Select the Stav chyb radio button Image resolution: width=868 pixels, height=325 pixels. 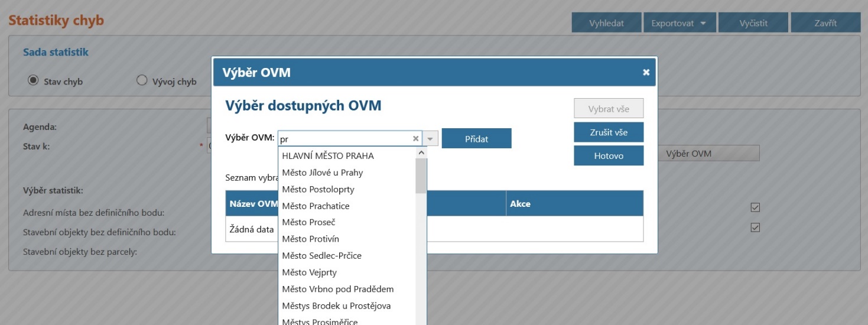click(34, 80)
